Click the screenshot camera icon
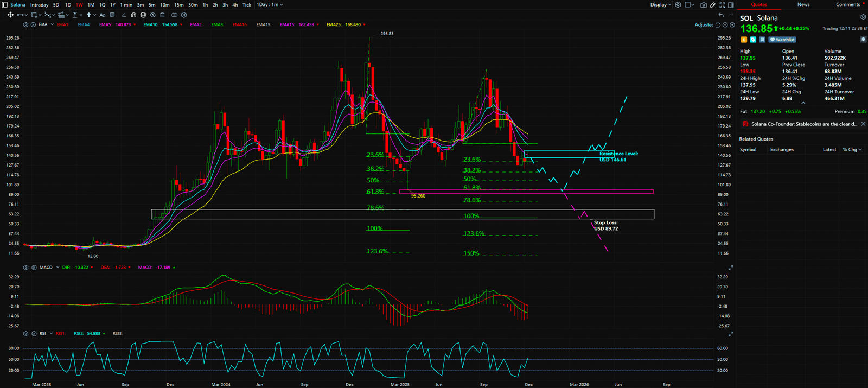 tap(704, 5)
